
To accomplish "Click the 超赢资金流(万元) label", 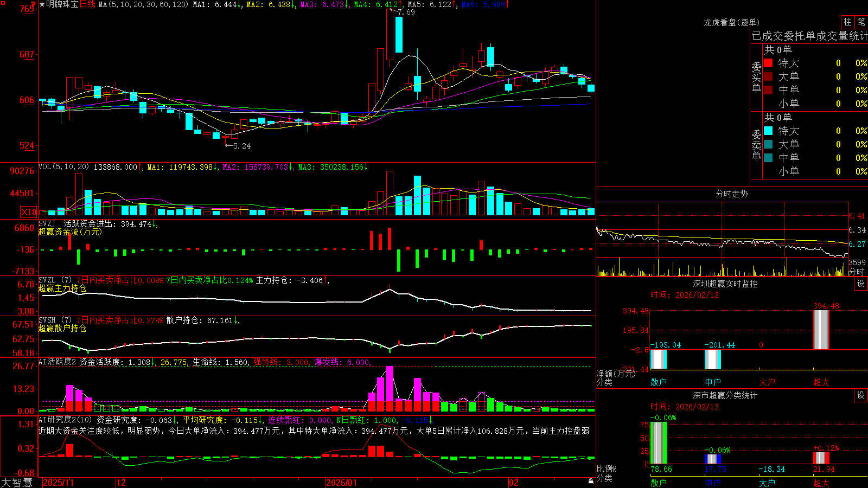I will [x=70, y=232].
